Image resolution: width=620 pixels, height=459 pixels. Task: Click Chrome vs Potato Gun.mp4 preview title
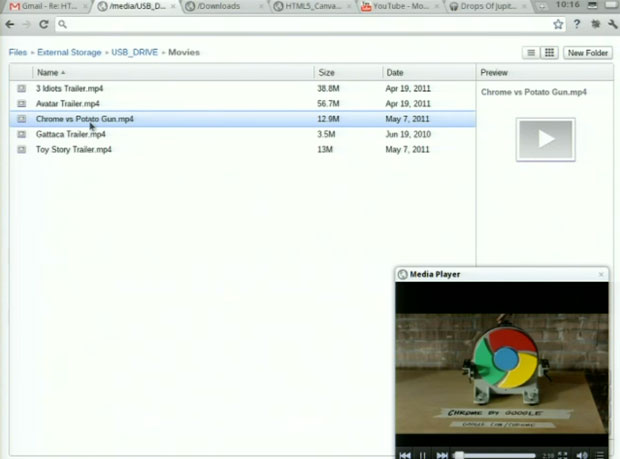tap(534, 92)
